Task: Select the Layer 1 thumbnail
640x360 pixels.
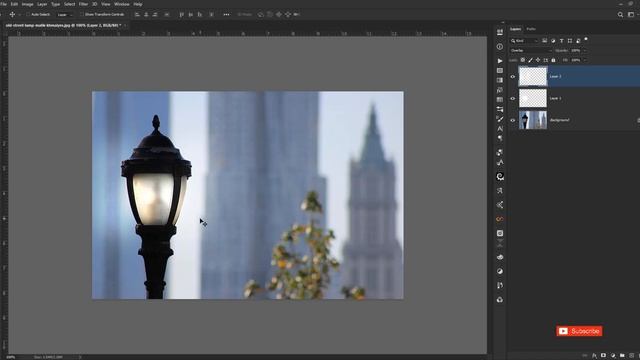Action: [533, 98]
